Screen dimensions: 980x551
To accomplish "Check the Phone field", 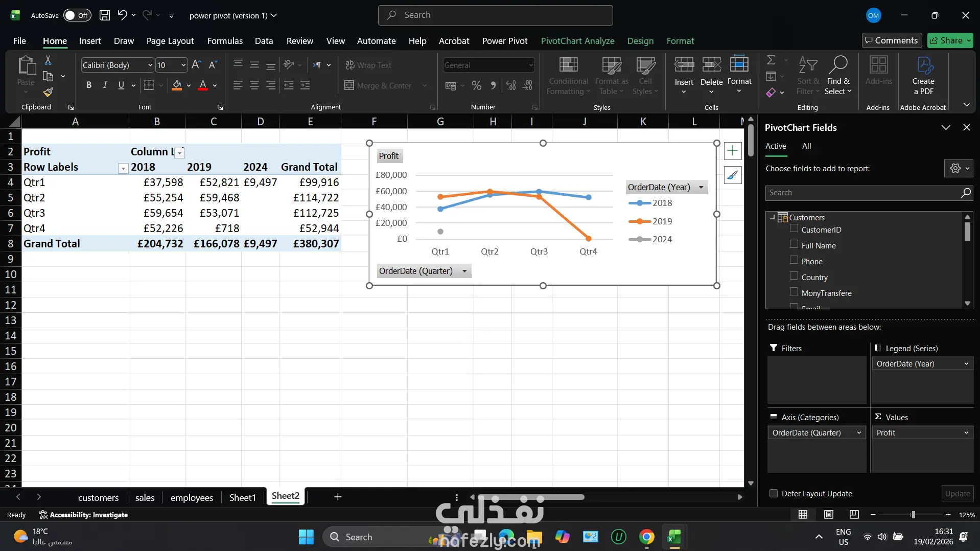I will tap(794, 260).
